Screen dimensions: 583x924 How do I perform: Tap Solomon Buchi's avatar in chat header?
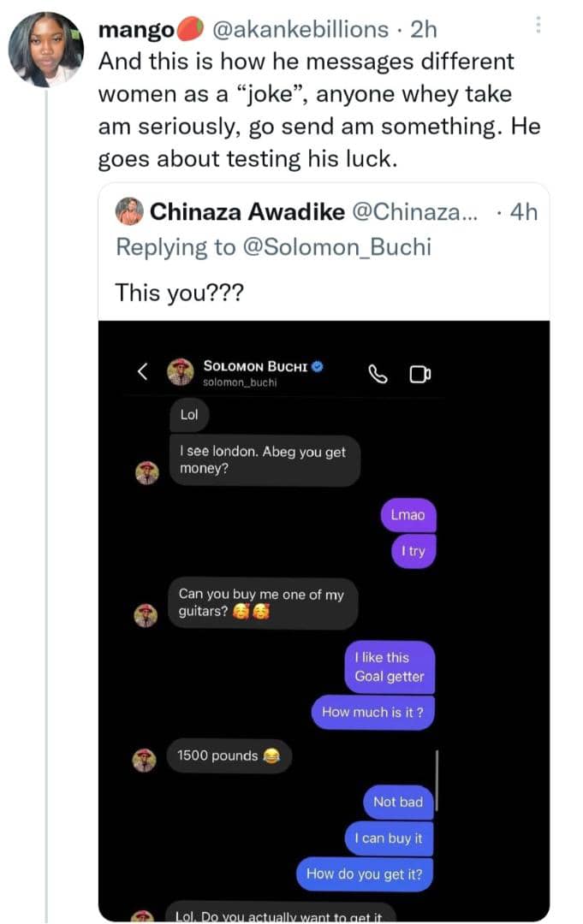pyautogui.click(x=180, y=371)
